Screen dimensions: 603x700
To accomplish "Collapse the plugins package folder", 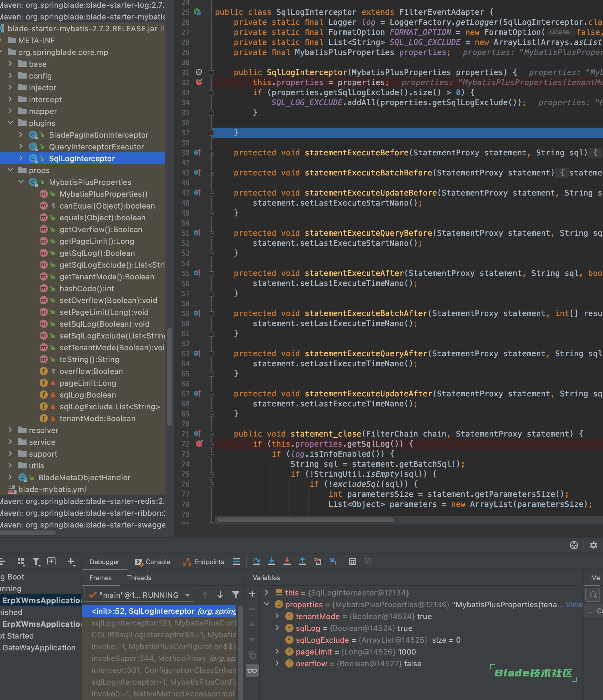I will coord(10,123).
